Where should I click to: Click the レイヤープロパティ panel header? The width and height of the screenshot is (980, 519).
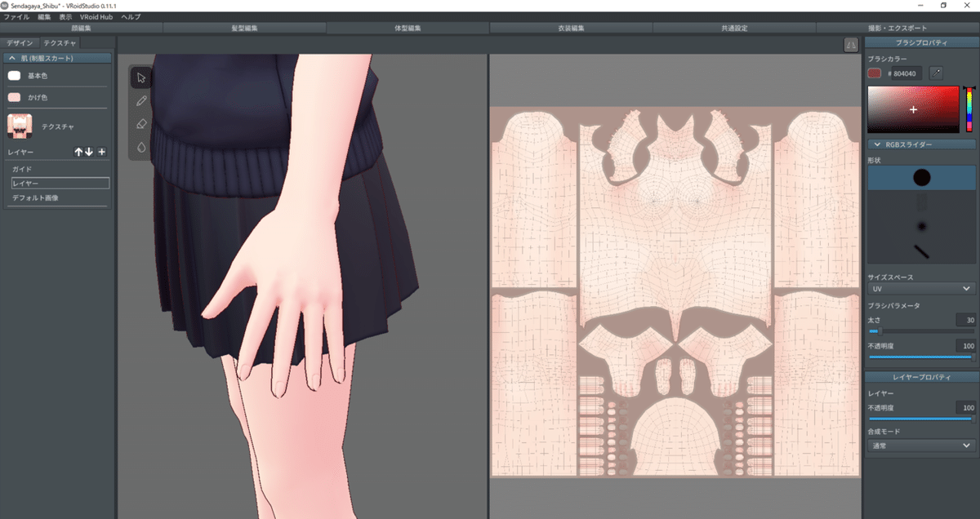pos(921,377)
